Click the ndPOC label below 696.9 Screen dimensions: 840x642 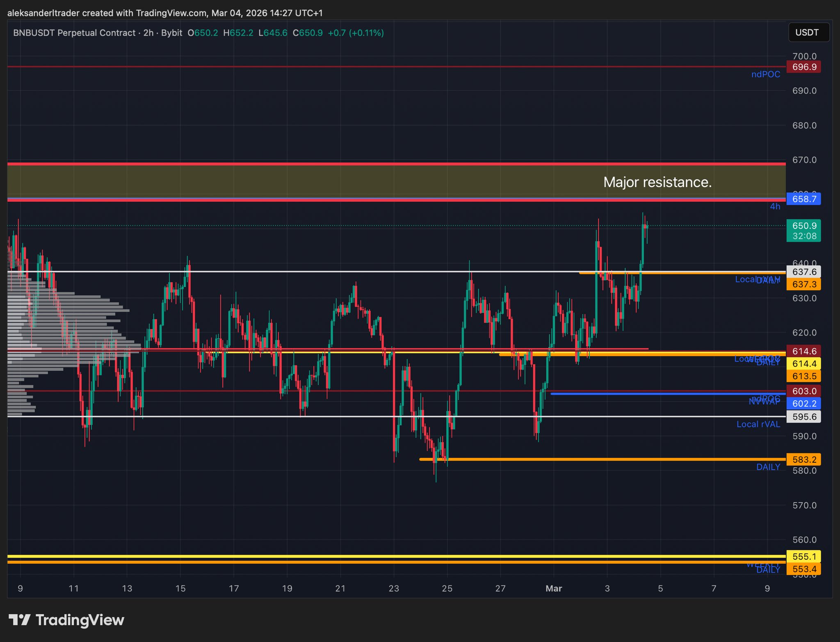click(x=765, y=74)
